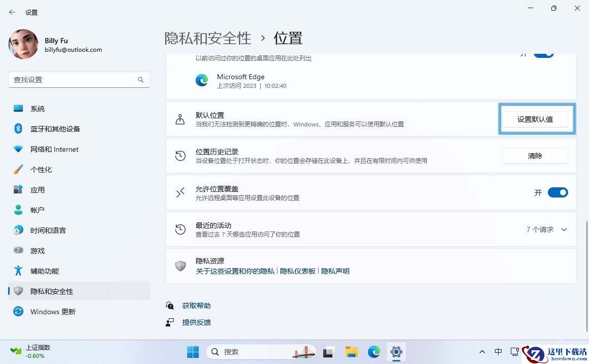Click the Settings gear on taskbar
Image resolution: width=589 pixels, height=364 pixels.
(396, 352)
